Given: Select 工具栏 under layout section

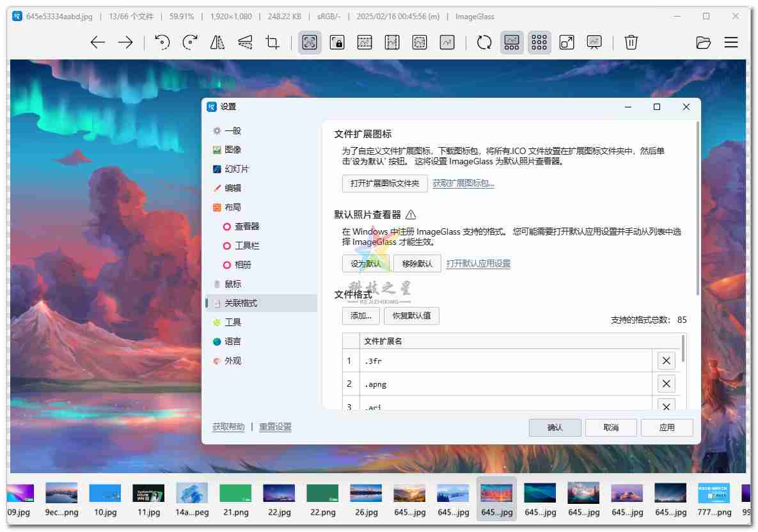Looking at the screenshot, I should (x=247, y=246).
